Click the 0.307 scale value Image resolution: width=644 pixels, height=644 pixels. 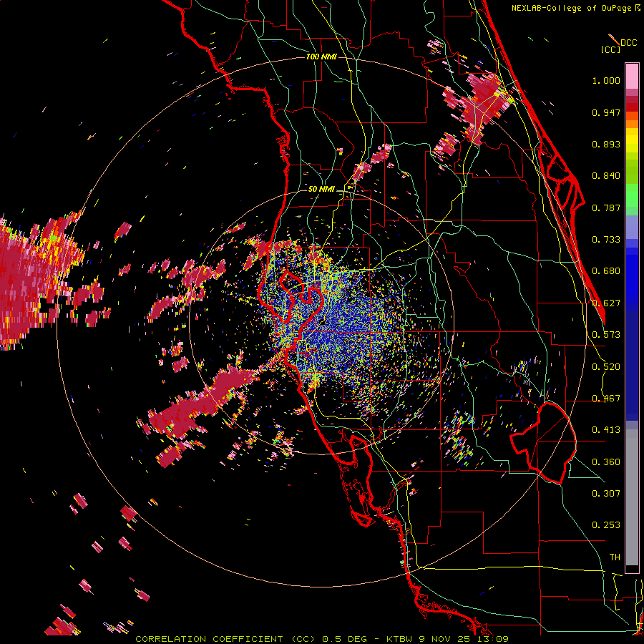point(606,494)
